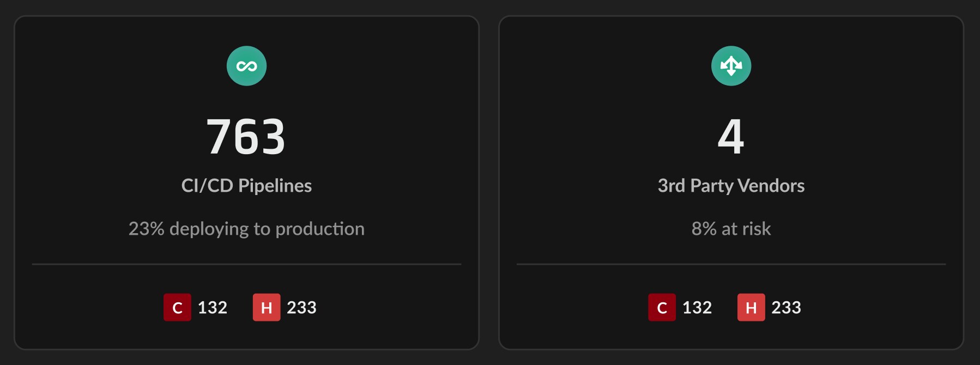
Task: Click the critical C badge under 3rd Party Vendors
Action: [662, 307]
